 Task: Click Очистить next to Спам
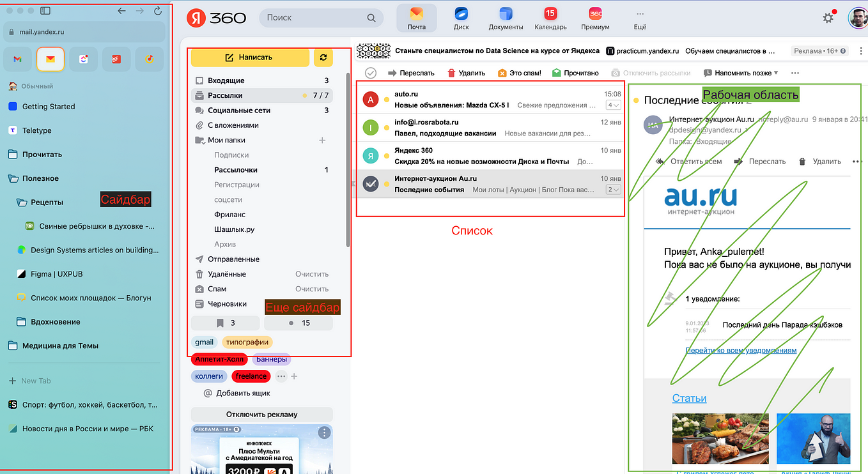312,289
